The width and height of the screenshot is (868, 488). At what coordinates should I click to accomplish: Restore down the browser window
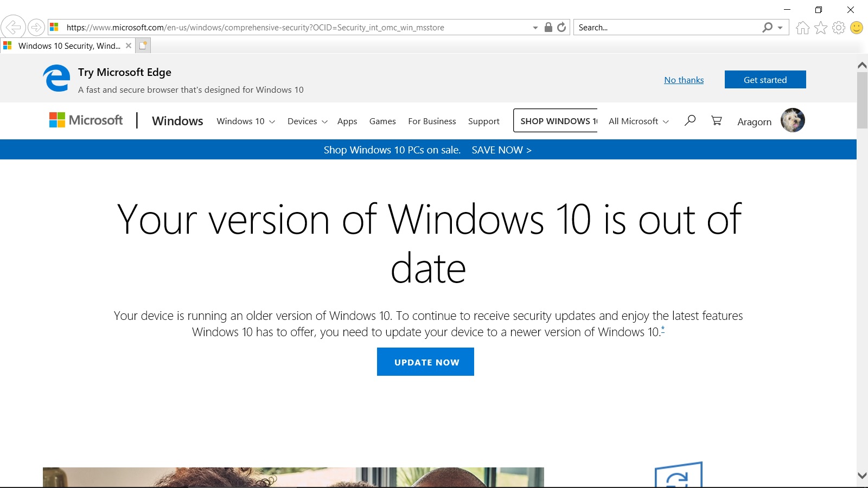pyautogui.click(x=819, y=10)
